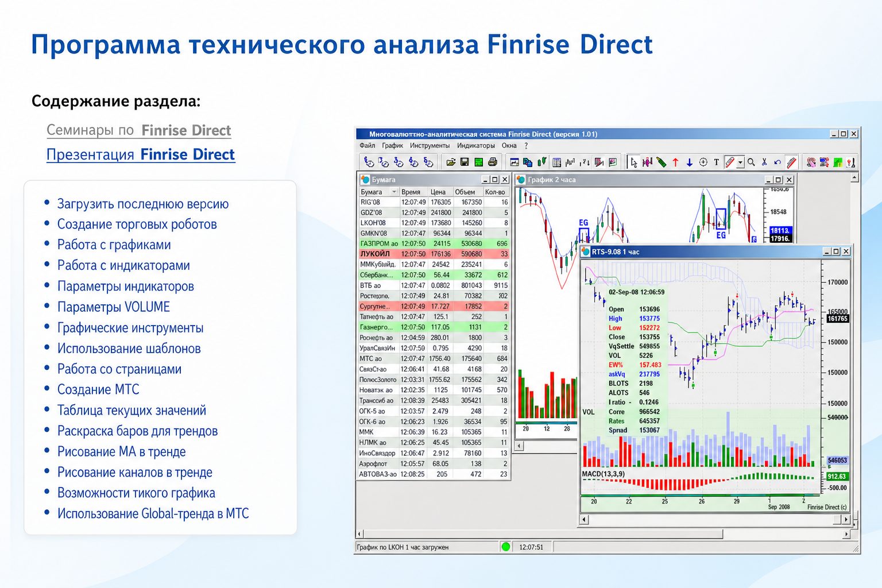Click the Цена column header
882x588 pixels.
click(x=440, y=192)
